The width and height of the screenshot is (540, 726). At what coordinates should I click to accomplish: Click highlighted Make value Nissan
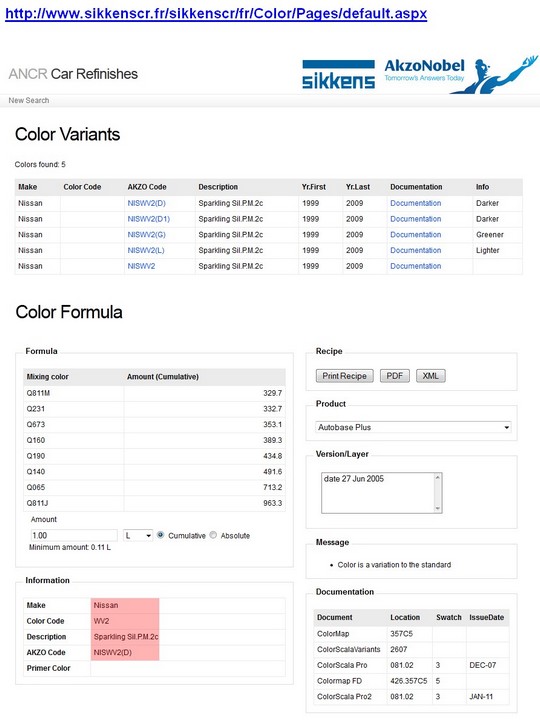point(106,606)
